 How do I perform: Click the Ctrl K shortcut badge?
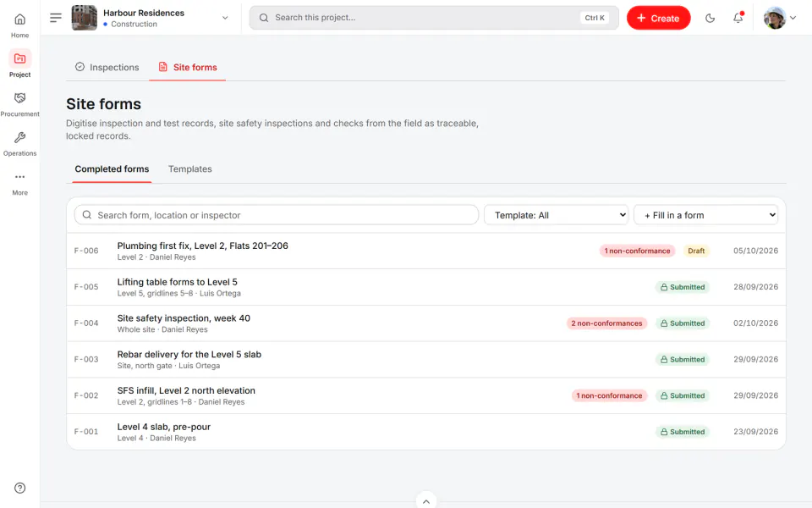coord(594,18)
